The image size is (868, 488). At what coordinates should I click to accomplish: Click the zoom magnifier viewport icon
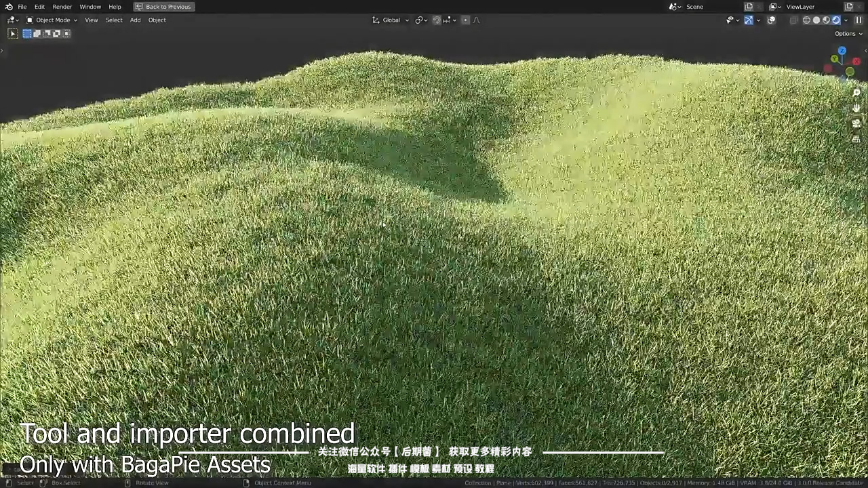856,93
